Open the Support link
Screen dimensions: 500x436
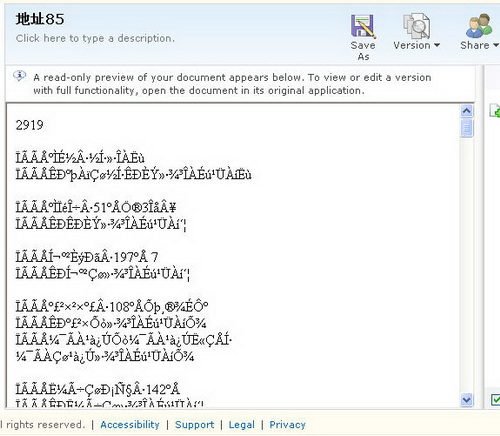(195, 424)
